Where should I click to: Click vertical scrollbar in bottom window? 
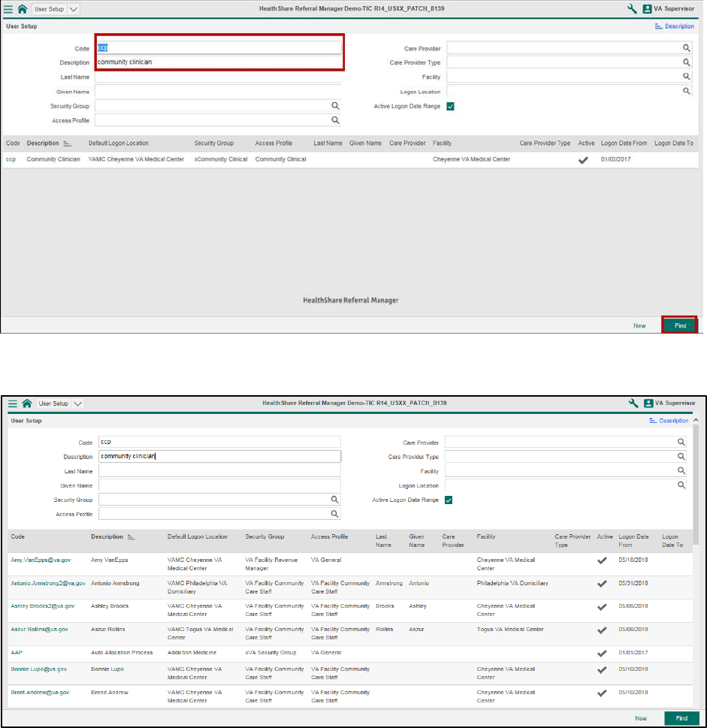696,485
